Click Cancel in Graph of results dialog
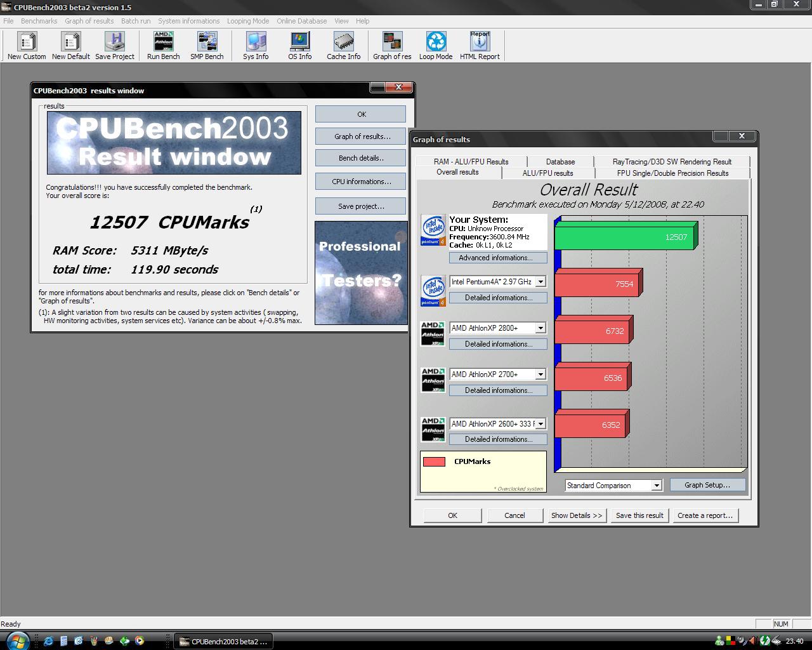The width and height of the screenshot is (812, 650). tap(514, 515)
